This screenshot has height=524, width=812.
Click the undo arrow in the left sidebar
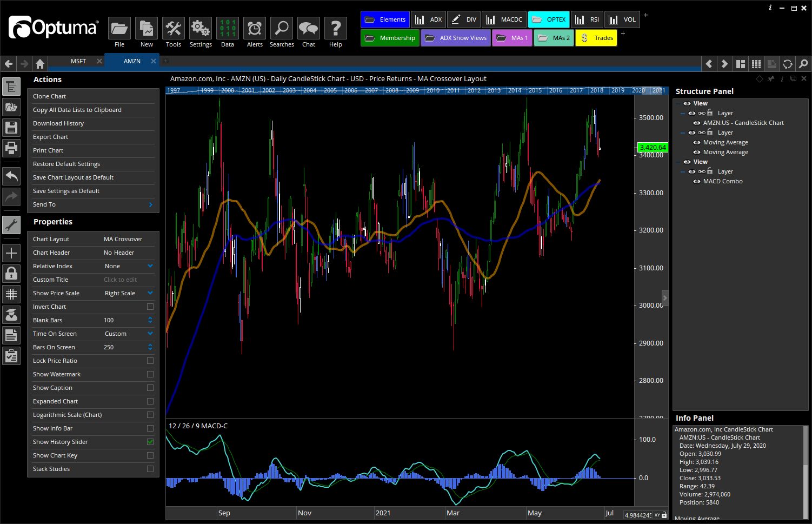11,176
